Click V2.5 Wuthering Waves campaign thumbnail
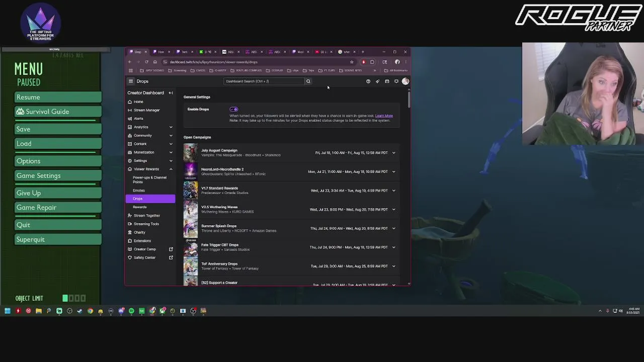 [191, 210]
